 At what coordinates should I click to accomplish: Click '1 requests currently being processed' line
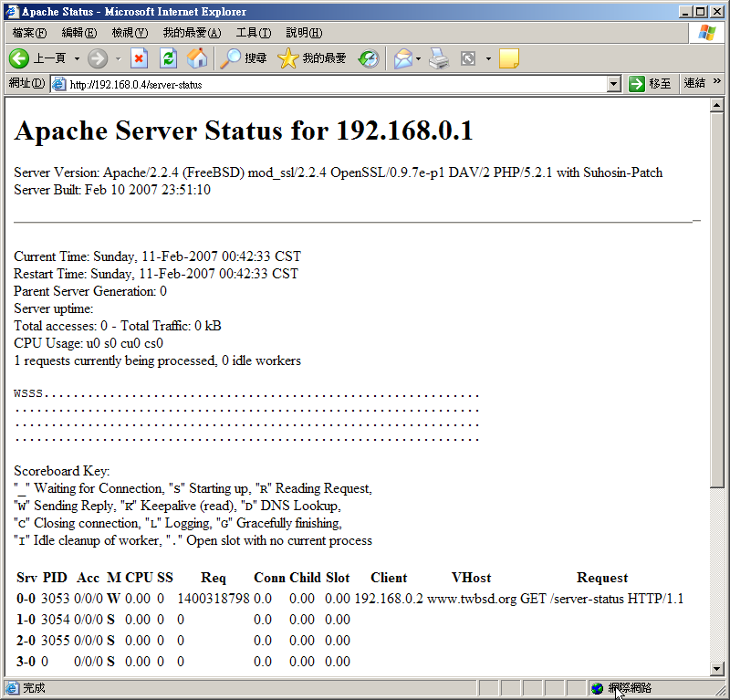tap(157, 360)
